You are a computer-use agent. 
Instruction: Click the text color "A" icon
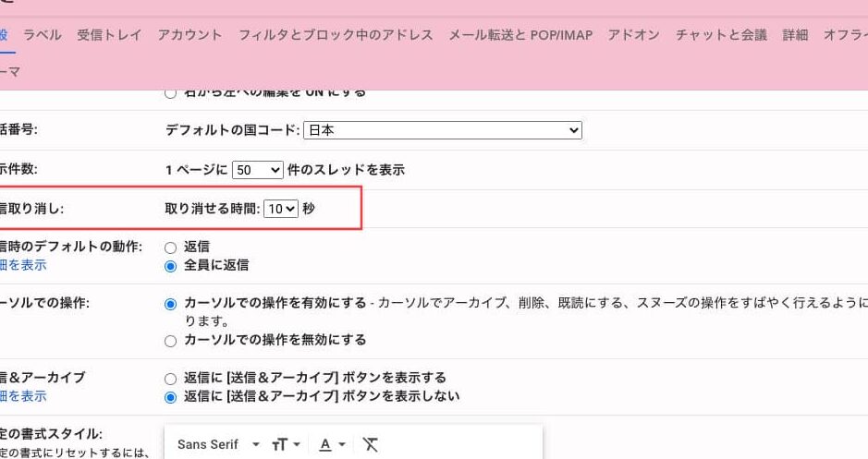(x=331, y=445)
